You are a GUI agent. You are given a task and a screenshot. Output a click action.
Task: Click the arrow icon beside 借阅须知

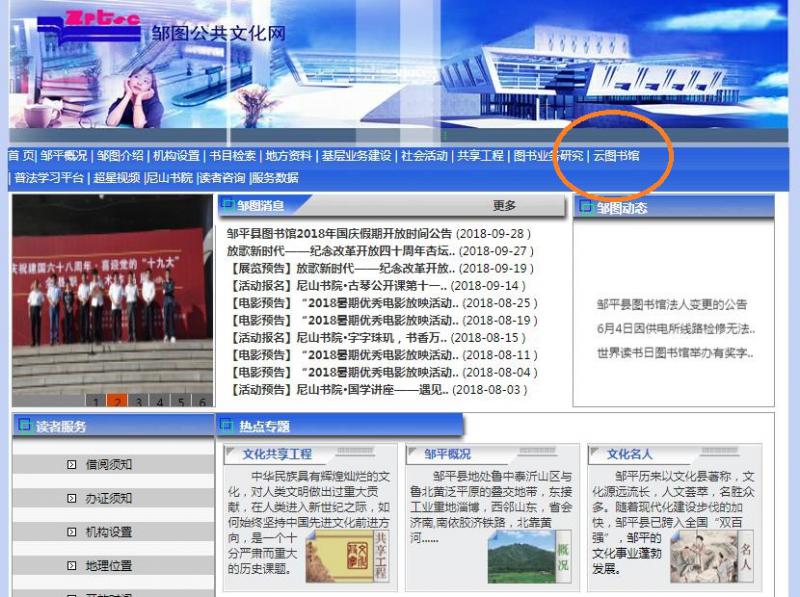[x=71, y=465]
